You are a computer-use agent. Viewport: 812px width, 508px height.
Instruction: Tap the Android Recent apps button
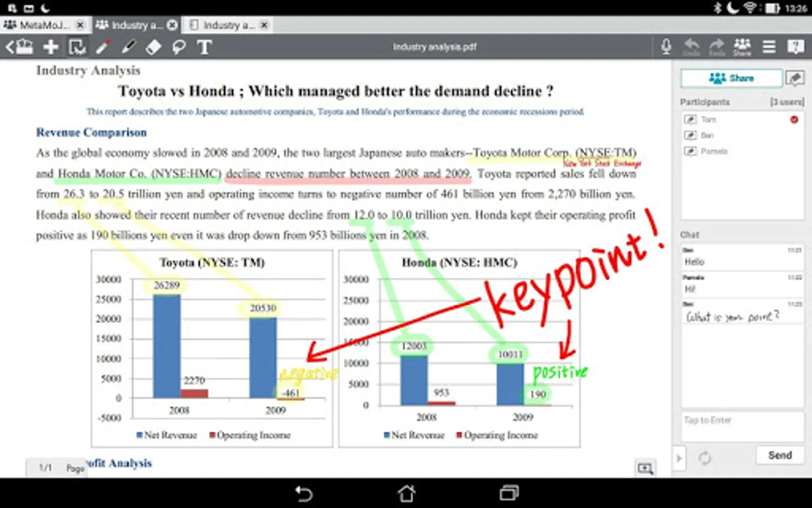point(509,493)
